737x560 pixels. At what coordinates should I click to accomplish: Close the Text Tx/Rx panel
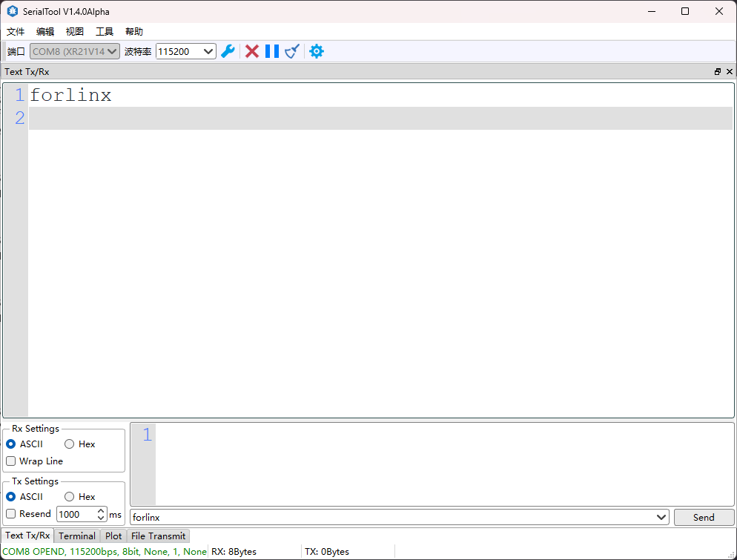pyautogui.click(x=730, y=72)
